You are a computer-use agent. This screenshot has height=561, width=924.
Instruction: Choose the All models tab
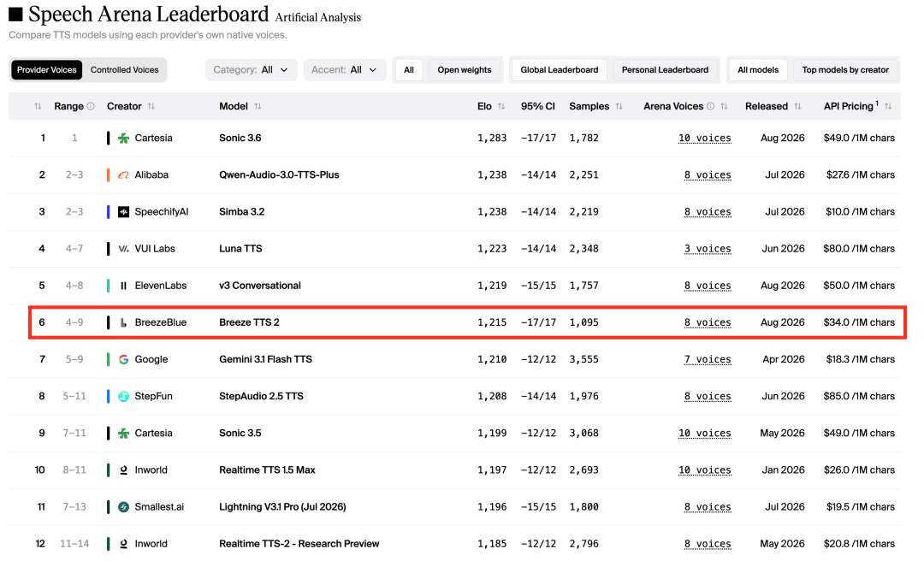(758, 70)
